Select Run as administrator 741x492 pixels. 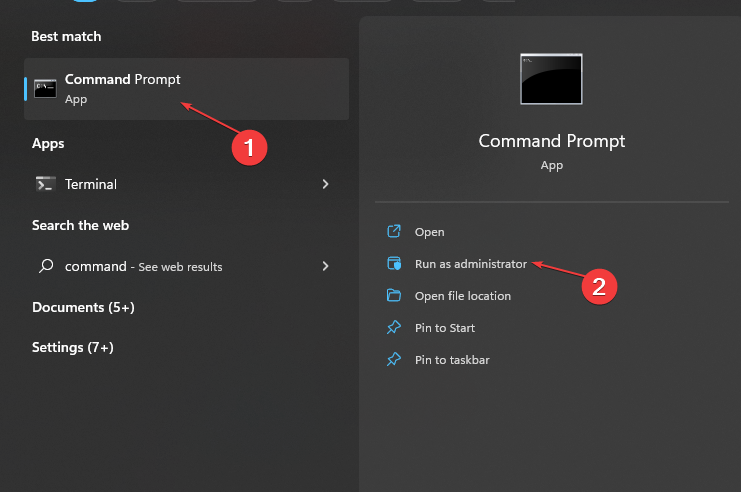(x=470, y=264)
